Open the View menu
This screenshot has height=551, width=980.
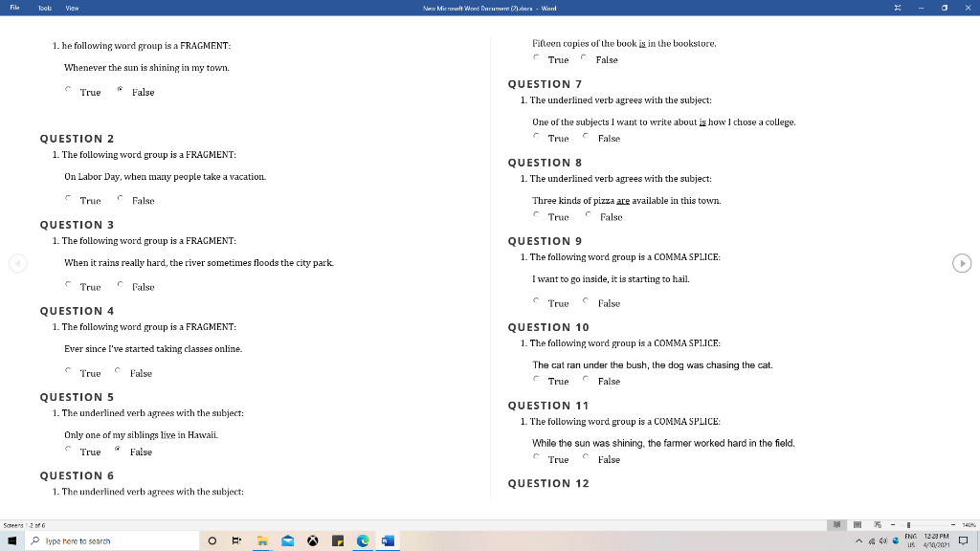point(72,8)
